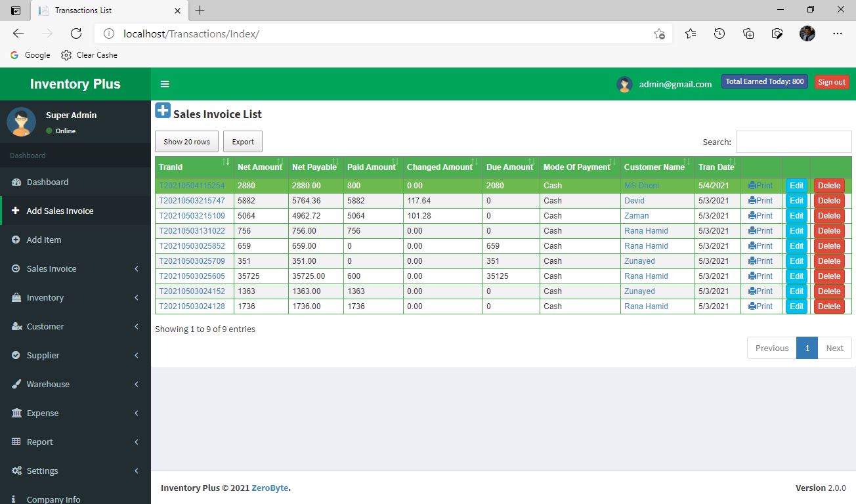Expand the Settings menu chevron
Screen dimensions: 856x504
136,471
